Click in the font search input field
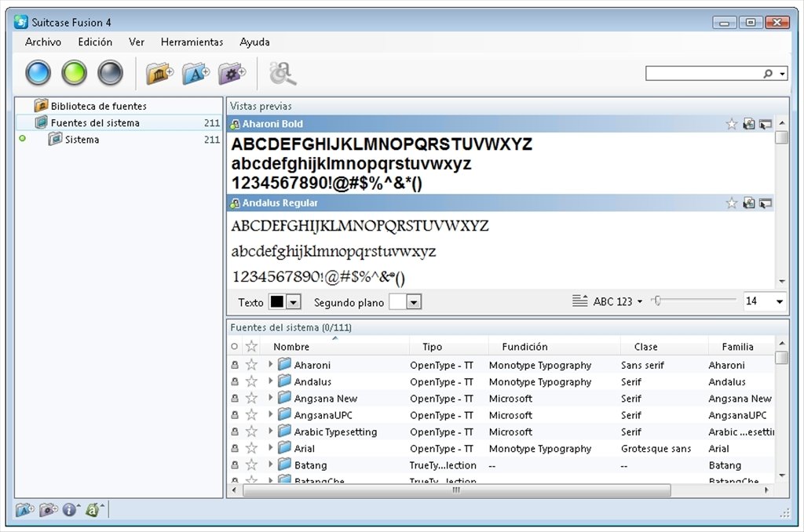 point(703,74)
